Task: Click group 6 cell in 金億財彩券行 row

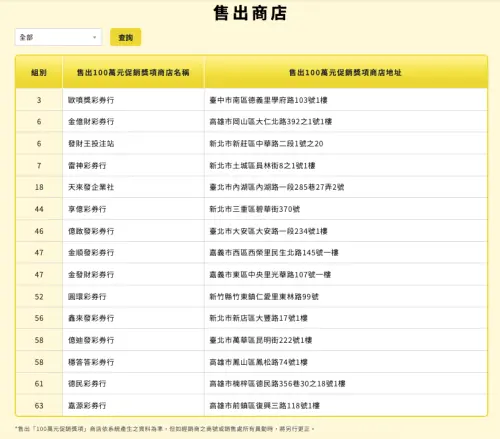Action: [39, 122]
